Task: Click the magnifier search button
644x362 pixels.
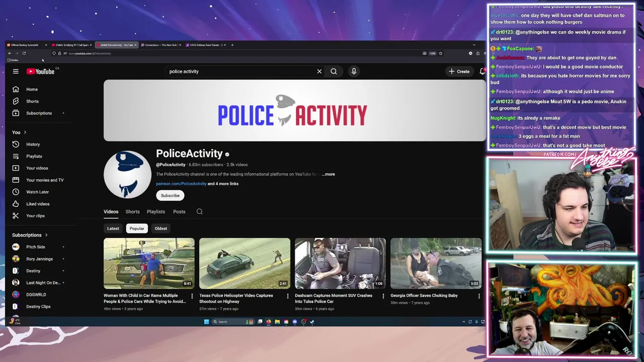Action: 334,71
